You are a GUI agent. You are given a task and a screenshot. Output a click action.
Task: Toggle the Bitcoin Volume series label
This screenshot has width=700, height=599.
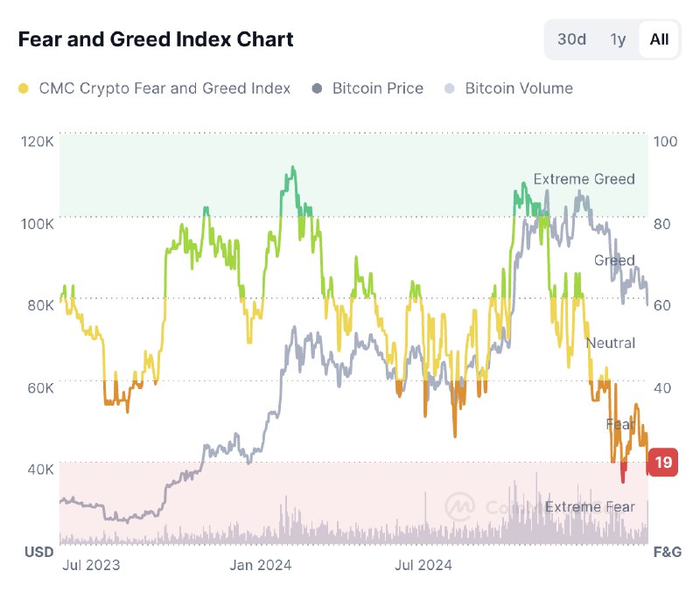click(519, 88)
